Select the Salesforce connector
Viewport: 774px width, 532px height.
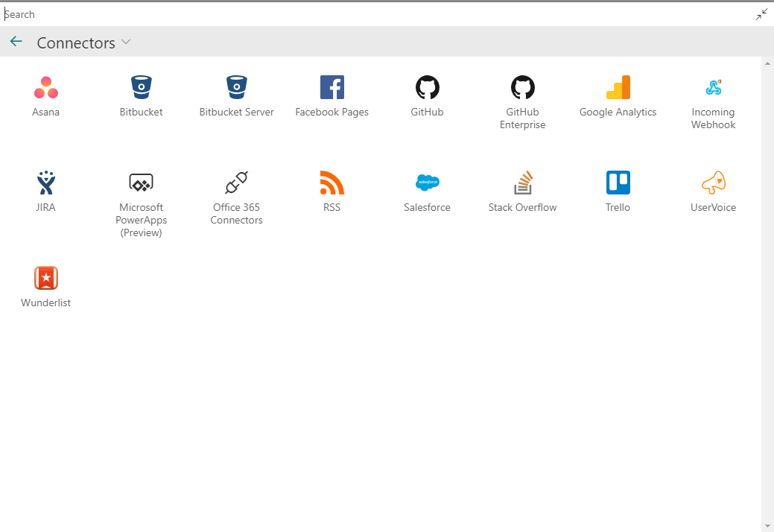(x=428, y=183)
